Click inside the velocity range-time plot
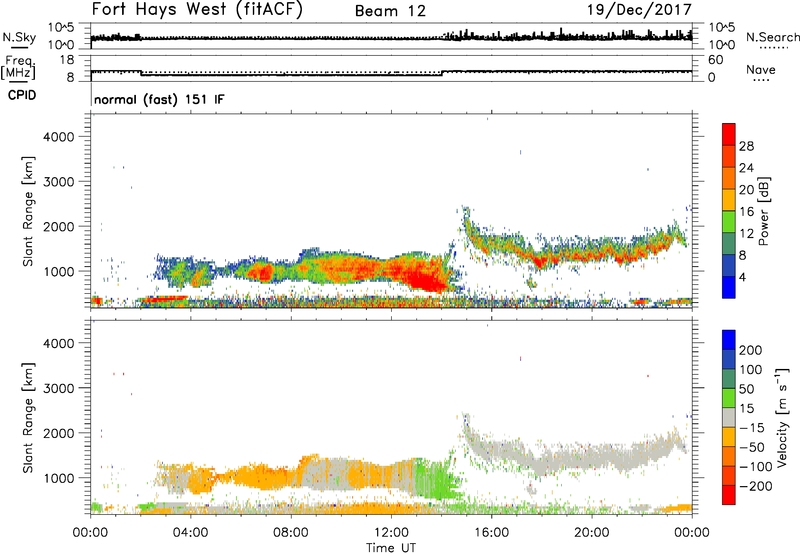The width and height of the screenshot is (800, 554). pyautogui.click(x=391, y=417)
